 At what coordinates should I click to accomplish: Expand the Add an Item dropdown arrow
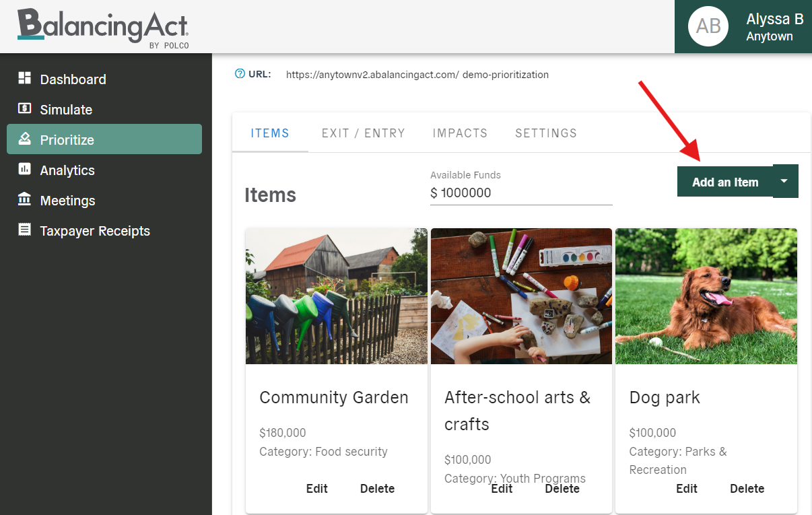click(784, 181)
